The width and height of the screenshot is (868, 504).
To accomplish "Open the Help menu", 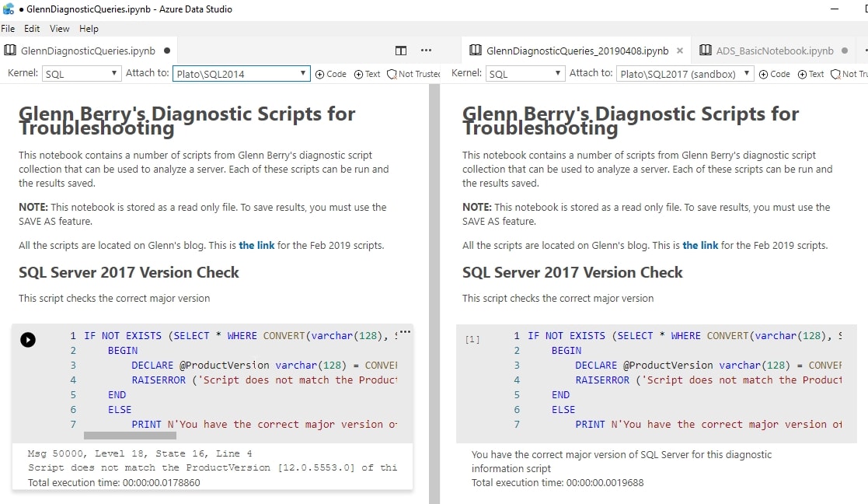I will tap(89, 29).
